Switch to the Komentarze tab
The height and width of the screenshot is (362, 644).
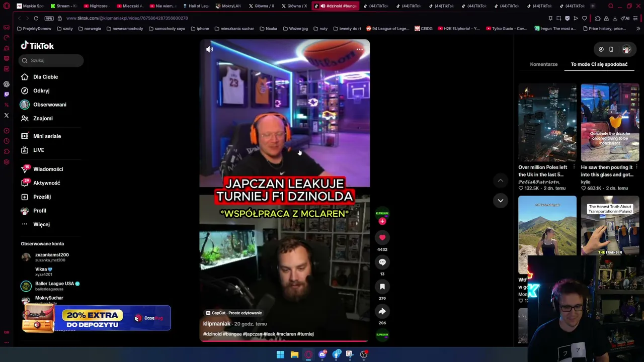pyautogui.click(x=543, y=64)
